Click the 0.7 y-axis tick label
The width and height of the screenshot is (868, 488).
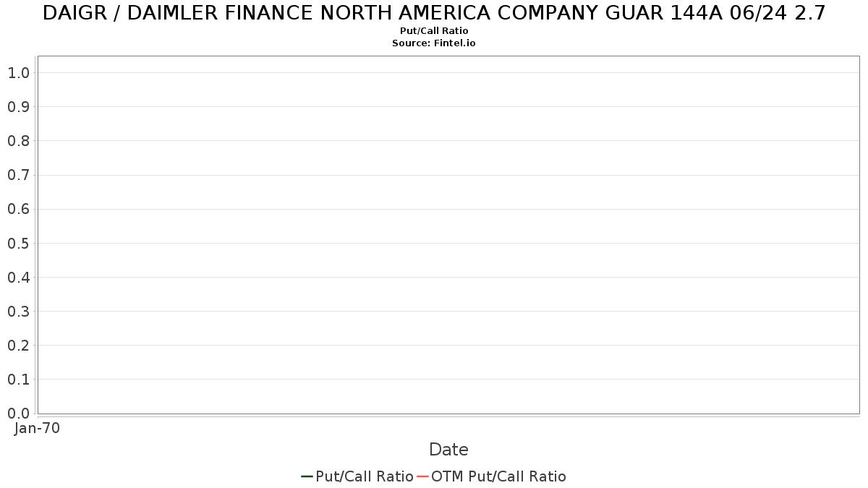(x=18, y=175)
